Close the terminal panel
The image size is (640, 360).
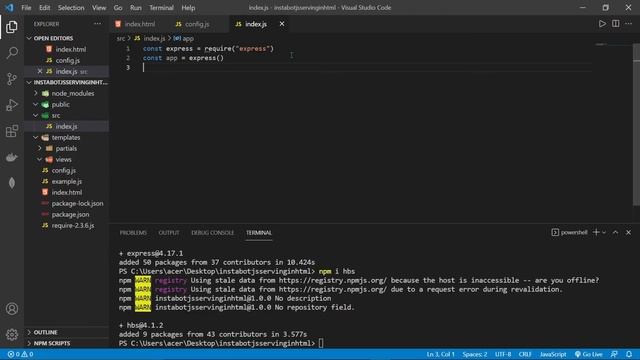tap(629, 232)
